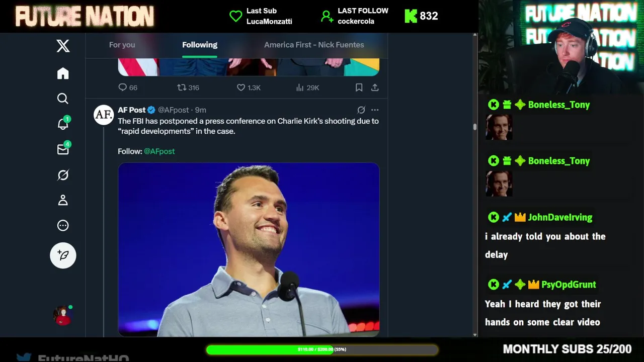Click AF Post account name
The height and width of the screenshot is (362, 644).
[x=132, y=110]
